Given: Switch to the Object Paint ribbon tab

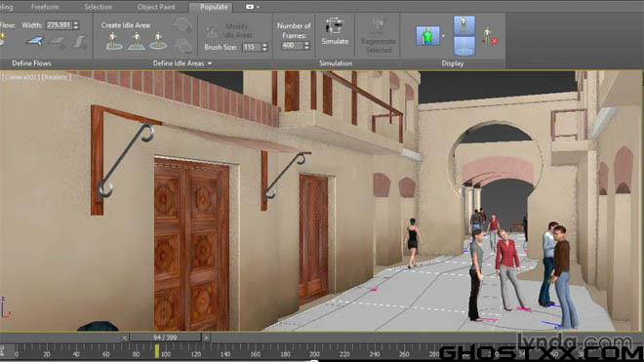Looking at the screenshot, I should click(156, 7).
